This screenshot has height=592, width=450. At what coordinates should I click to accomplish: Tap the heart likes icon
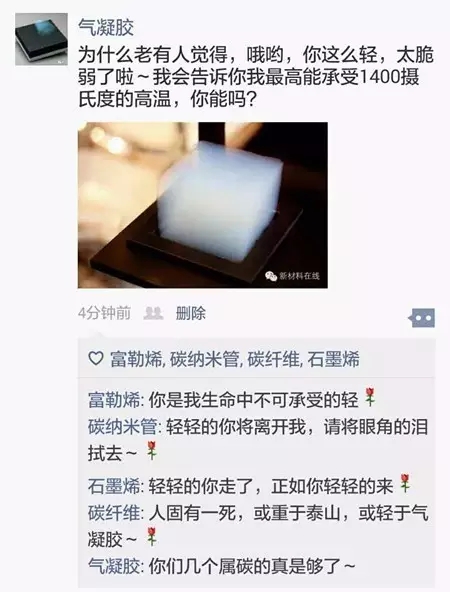(96, 358)
